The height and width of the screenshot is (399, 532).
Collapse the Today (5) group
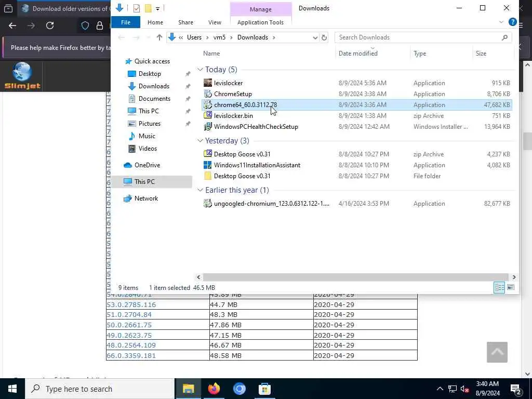coord(200,70)
